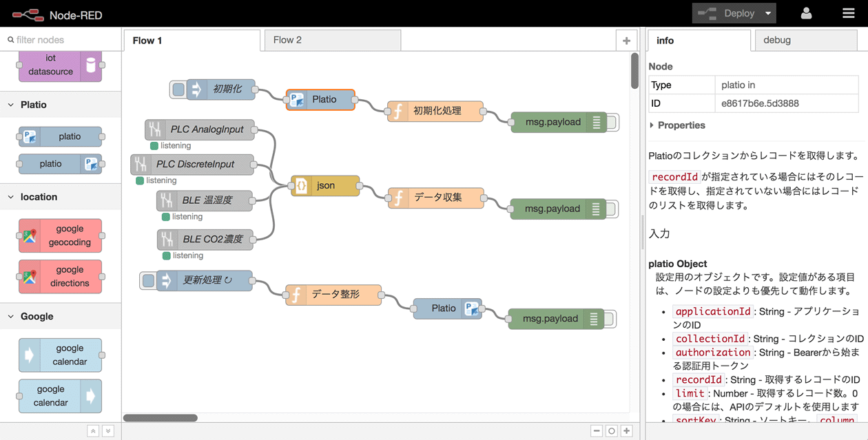Select the iot datasource palette node
Screen dimensions: 868x440
(61, 65)
